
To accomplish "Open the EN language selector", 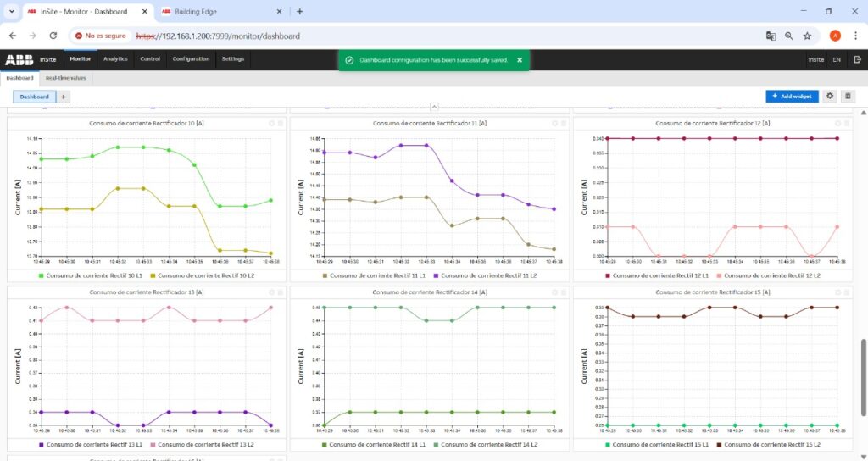I will [x=837, y=59].
